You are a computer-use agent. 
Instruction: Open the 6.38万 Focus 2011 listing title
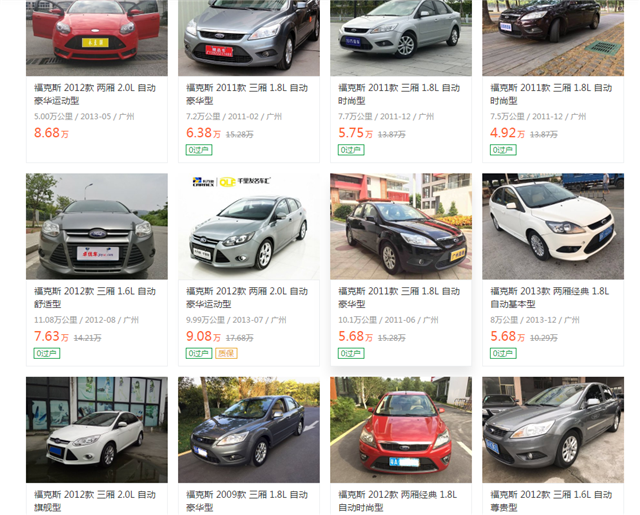[x=247, y=94]
